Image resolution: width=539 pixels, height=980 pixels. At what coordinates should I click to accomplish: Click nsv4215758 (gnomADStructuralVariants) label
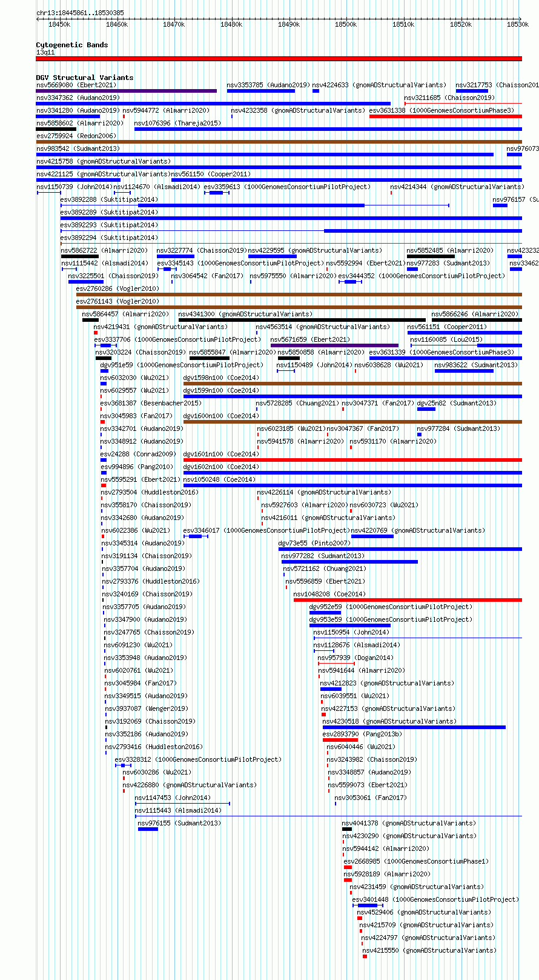[x=103, y=161]
